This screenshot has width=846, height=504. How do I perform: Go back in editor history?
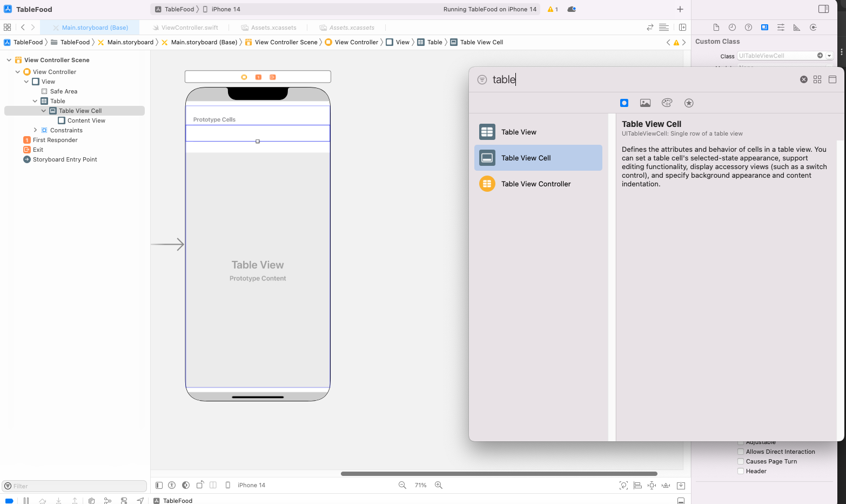23,27
